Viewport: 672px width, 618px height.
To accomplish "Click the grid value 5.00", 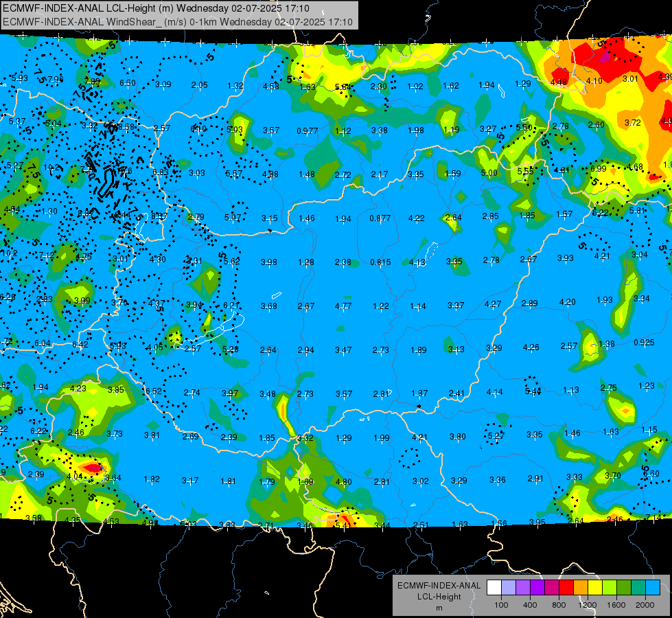I will coord(489,173).
